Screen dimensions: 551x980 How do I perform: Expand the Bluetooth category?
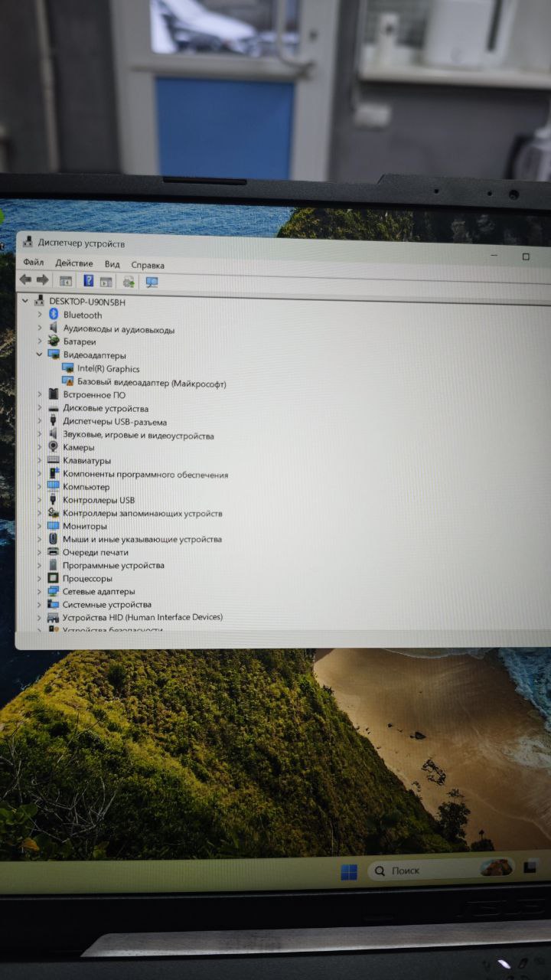pyautogui.click(x=40, y=315)
